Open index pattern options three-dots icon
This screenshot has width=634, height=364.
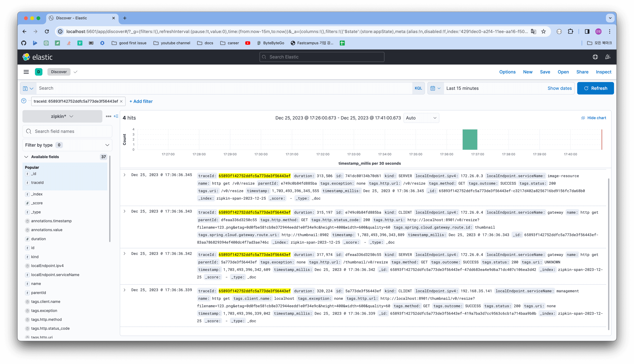(108, 116)
